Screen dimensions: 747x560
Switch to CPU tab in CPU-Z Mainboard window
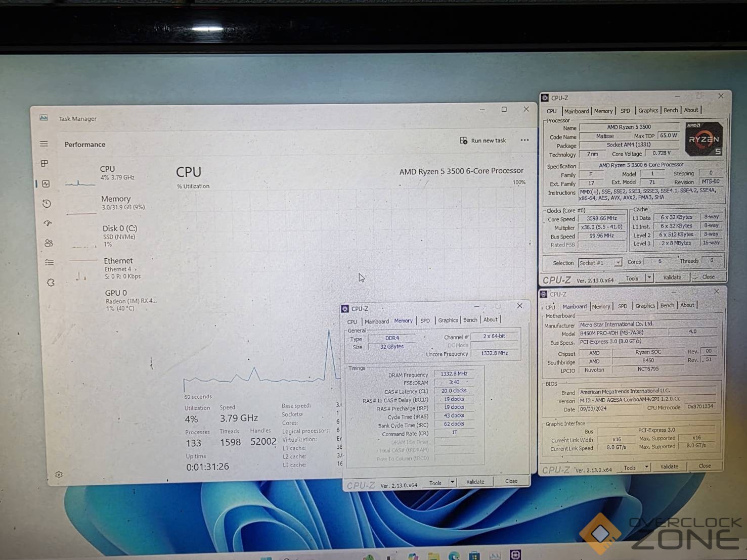point(550,307)
